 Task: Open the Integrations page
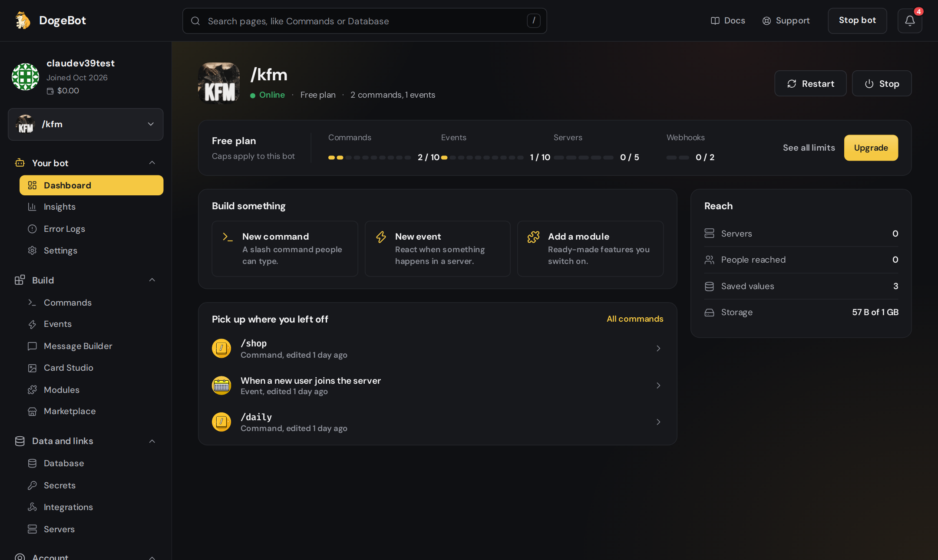tap(91, 507)
